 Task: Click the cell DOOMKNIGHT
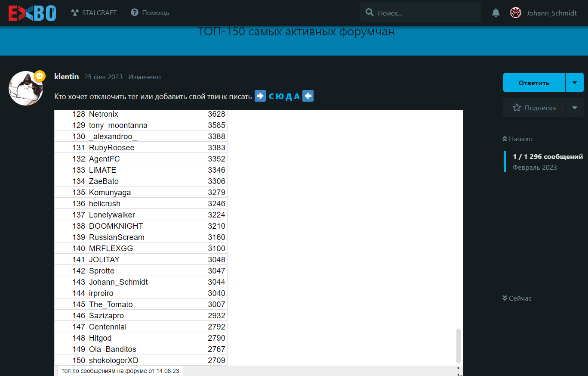tap(141, 226)
